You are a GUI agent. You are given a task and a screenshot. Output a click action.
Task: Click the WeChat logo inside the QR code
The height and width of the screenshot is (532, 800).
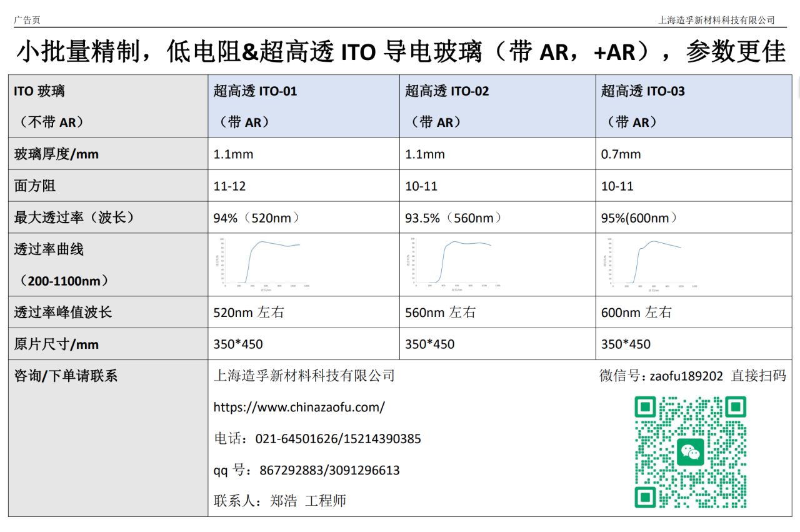coord(691,452)
